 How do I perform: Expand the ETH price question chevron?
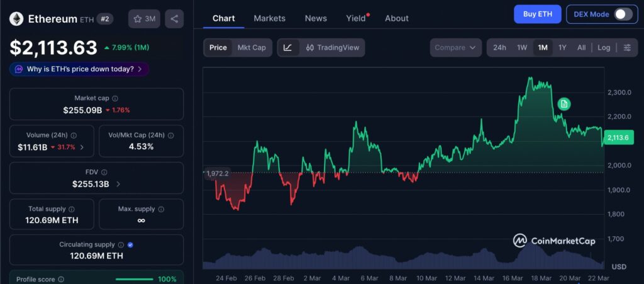(140, 69)
